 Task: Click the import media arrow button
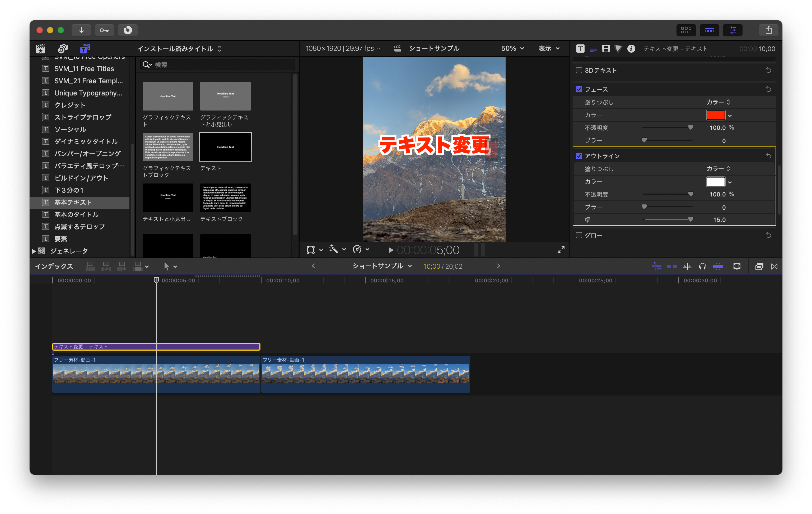[81, 30]
